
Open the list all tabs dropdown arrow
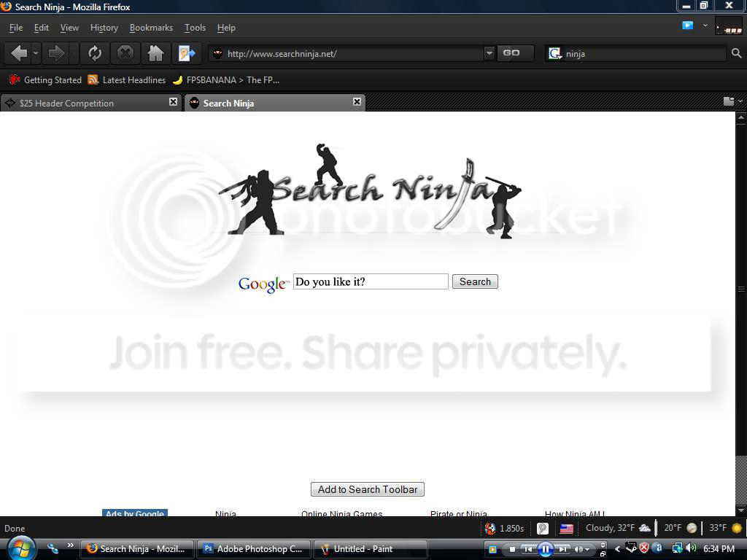click(x=740, y=101)
